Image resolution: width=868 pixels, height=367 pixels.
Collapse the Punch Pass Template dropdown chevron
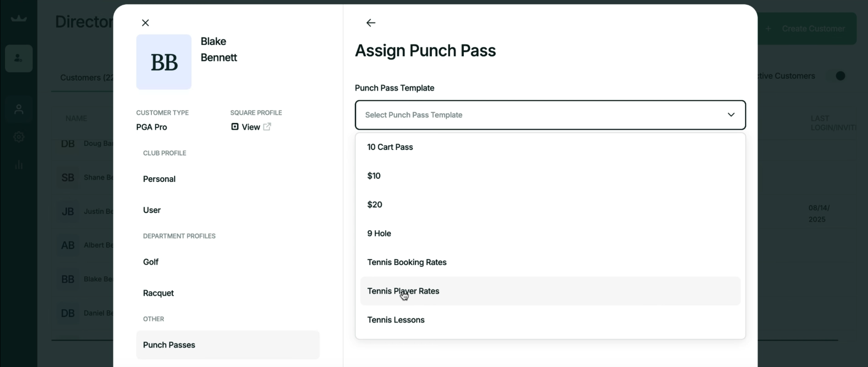point(731,115)
